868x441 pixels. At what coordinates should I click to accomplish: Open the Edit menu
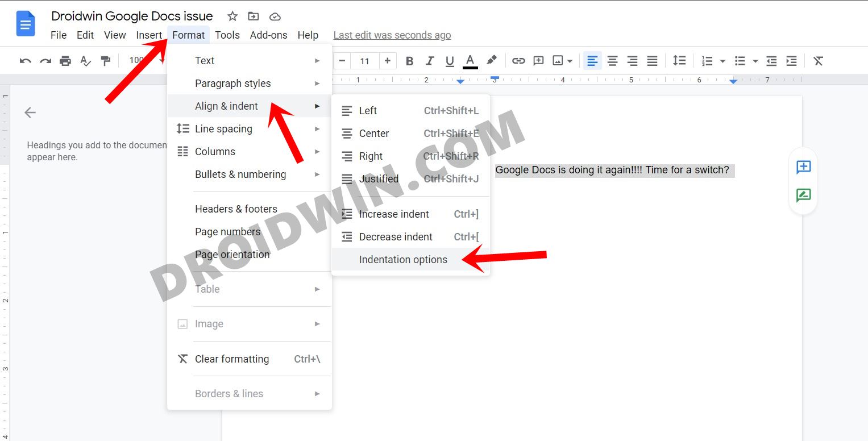click(x=85, y=35)
